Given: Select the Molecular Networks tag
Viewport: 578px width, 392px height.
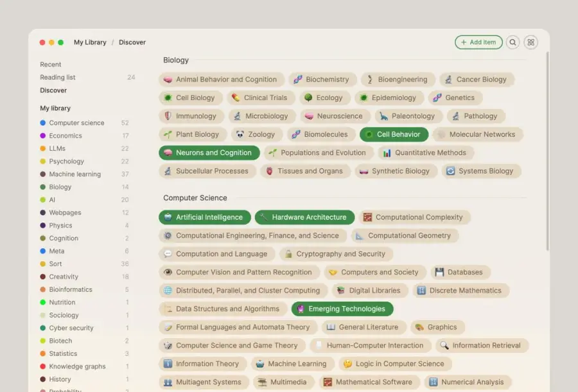Looking at the screenshot, I should click(478, 135).
